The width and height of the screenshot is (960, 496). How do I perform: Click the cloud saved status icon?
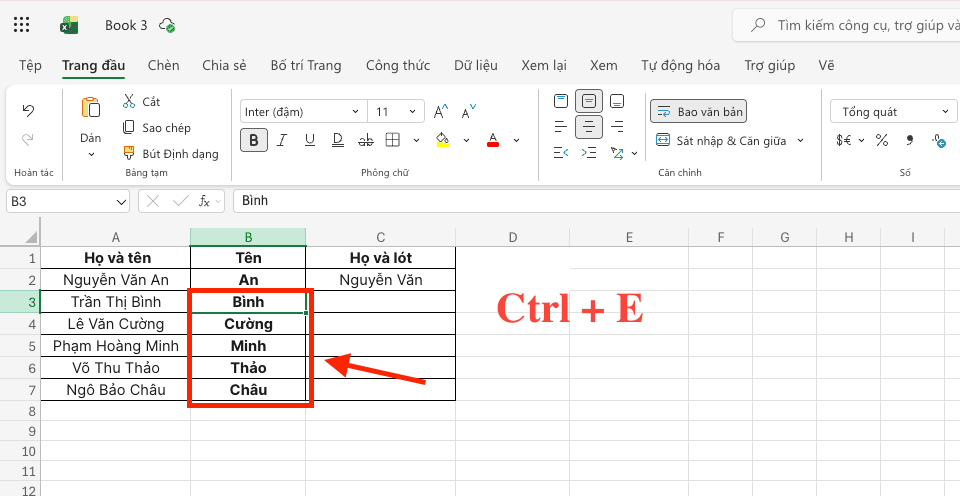coord(167,25)
